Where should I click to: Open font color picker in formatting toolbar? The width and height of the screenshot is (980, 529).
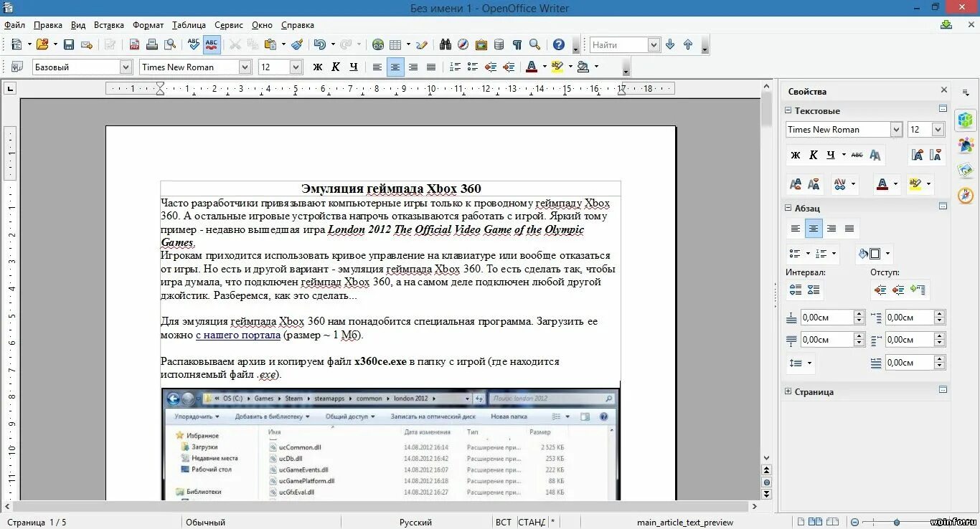pos(545,67)
